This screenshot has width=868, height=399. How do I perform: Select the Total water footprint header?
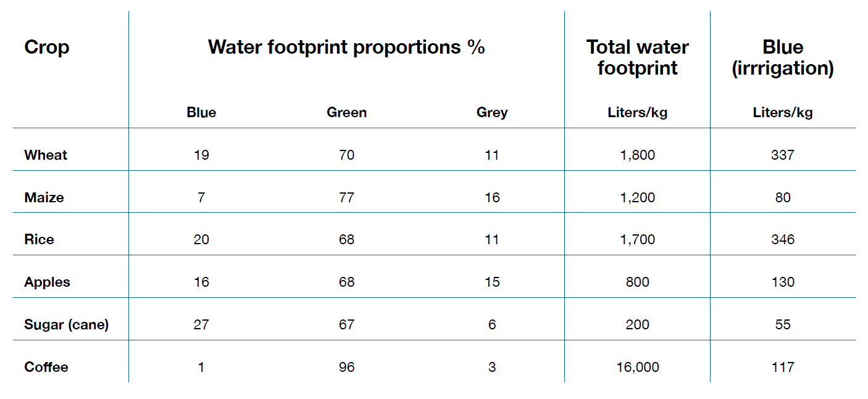point(637,57)
